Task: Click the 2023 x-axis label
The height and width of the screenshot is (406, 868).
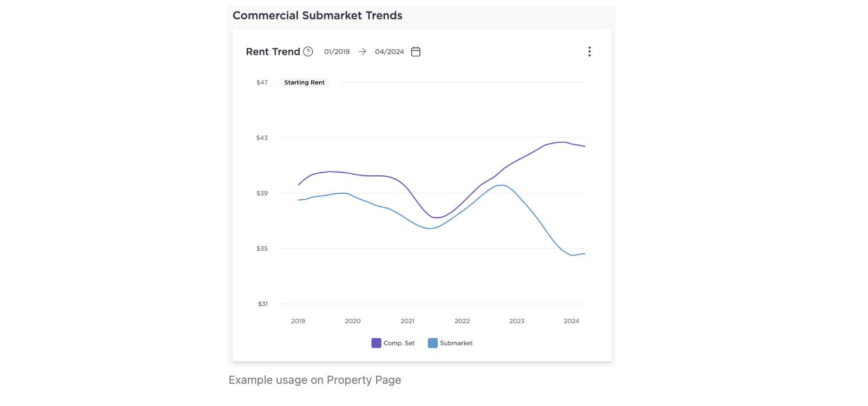Action: 517,321
